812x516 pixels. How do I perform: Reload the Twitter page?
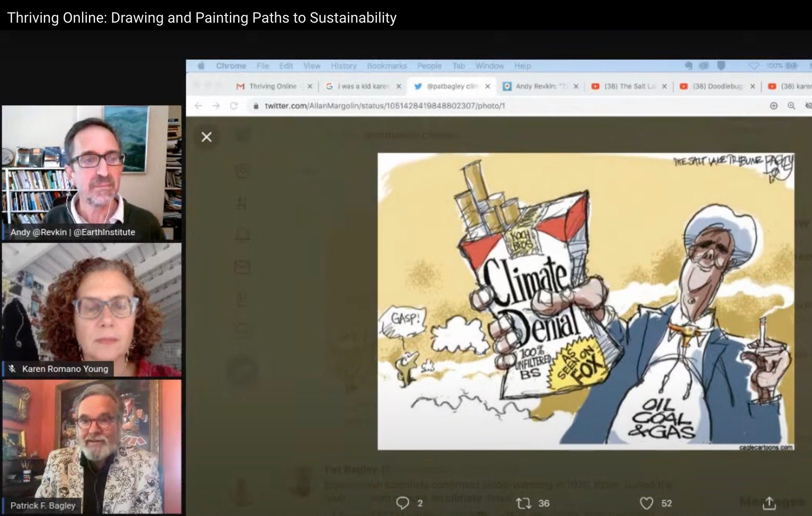click(234, 106)
